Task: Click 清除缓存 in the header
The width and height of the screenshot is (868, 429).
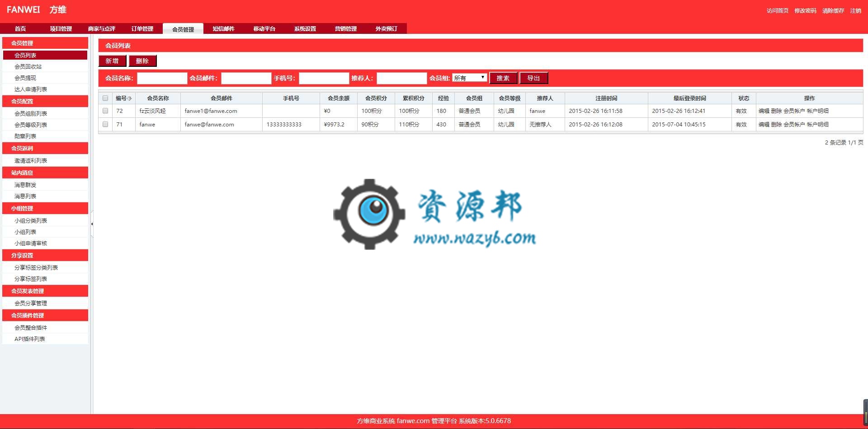Action: click(x=833, y=10)
